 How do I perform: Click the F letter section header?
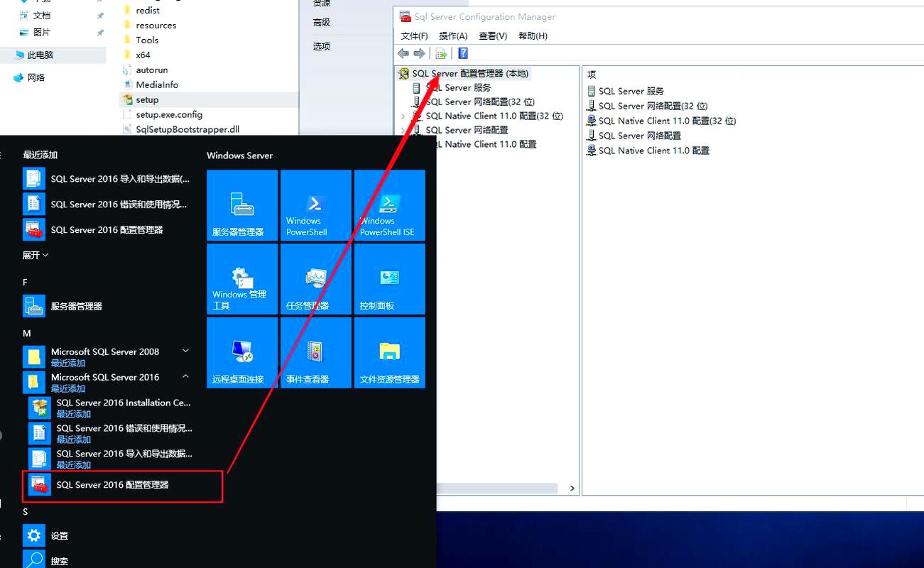[x=25, y=283]
